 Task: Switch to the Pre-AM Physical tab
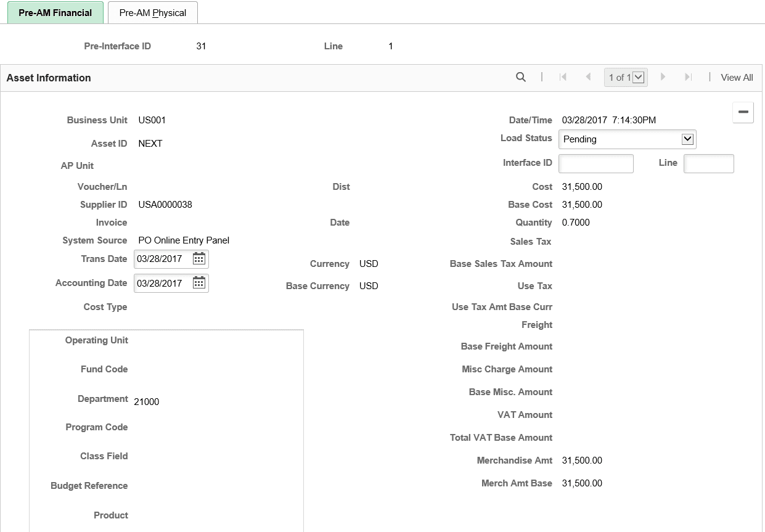click(152, 12)
